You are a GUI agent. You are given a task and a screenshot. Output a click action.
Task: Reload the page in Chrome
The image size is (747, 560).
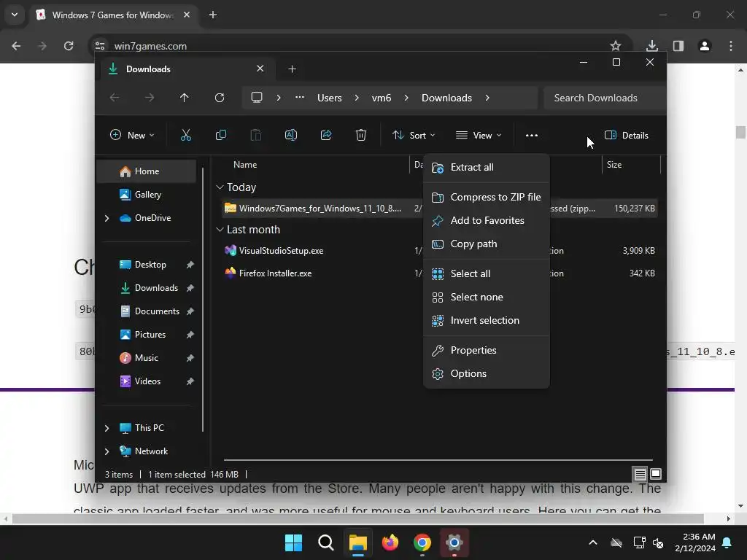point(69,46)
